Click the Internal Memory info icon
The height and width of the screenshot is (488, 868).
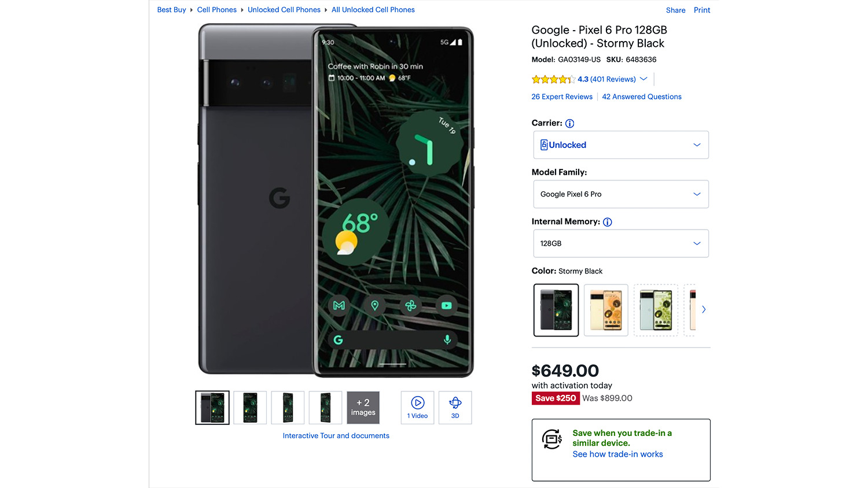pyautogui.click(x=607, y=222)
